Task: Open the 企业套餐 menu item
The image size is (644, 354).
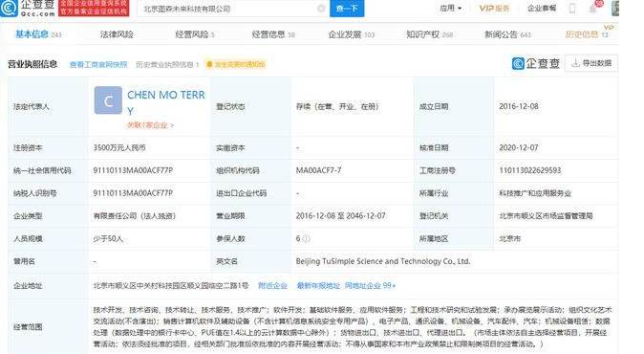Action: pos(542,9)
